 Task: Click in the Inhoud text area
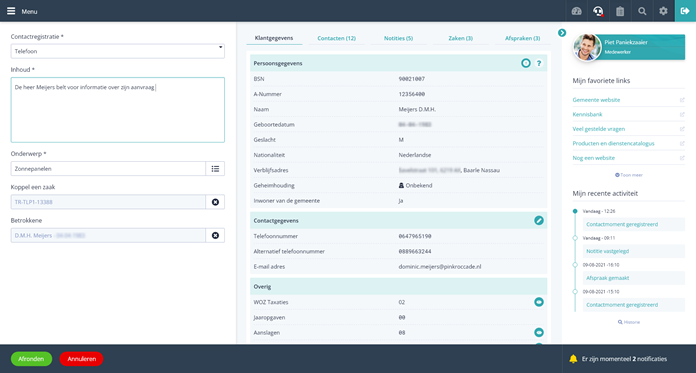point(118,110)
